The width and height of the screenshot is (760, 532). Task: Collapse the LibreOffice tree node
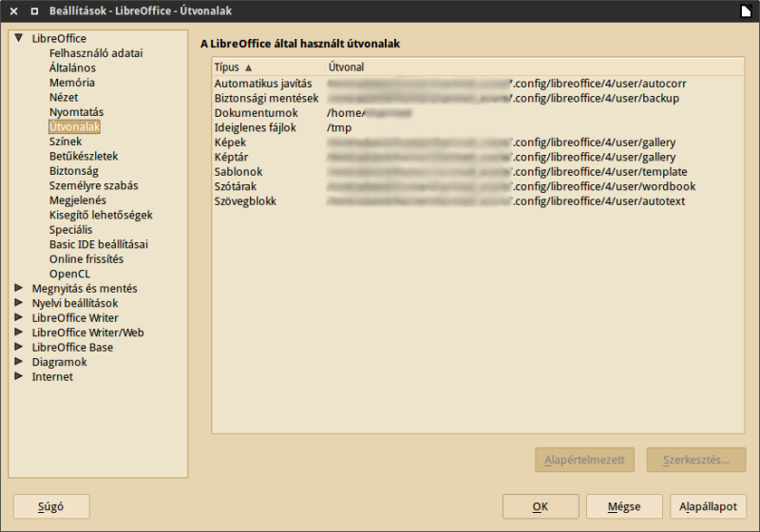19,38
